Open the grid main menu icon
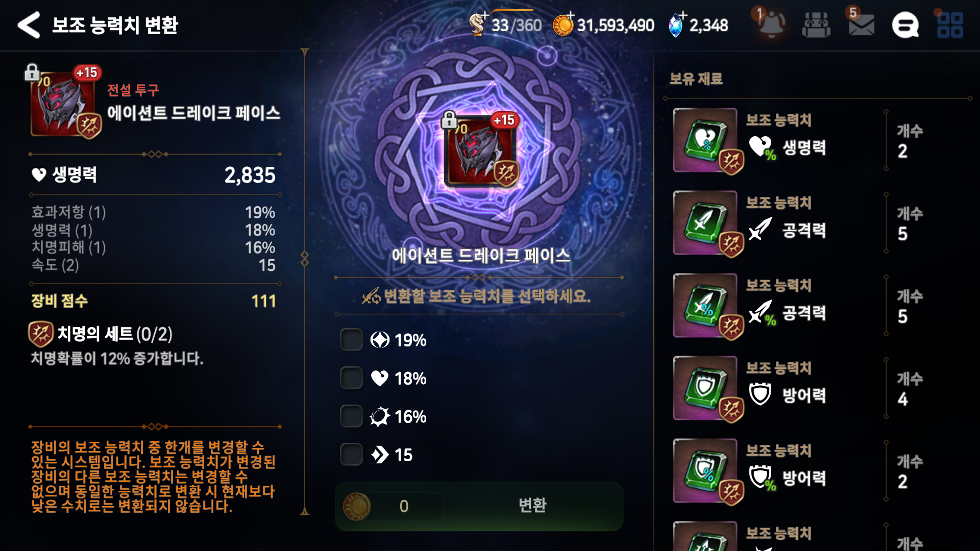This screenshot has height=551, width=980. [x=950, y=25]
